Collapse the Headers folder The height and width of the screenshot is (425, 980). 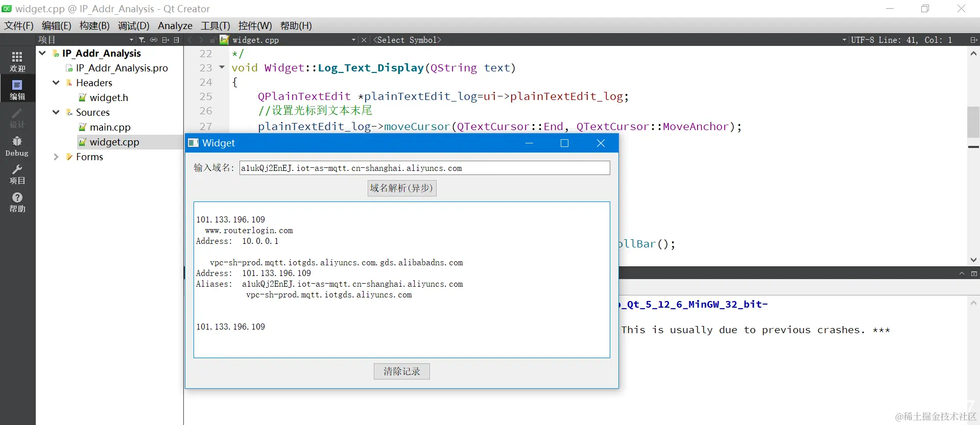[x=56, y=83]
